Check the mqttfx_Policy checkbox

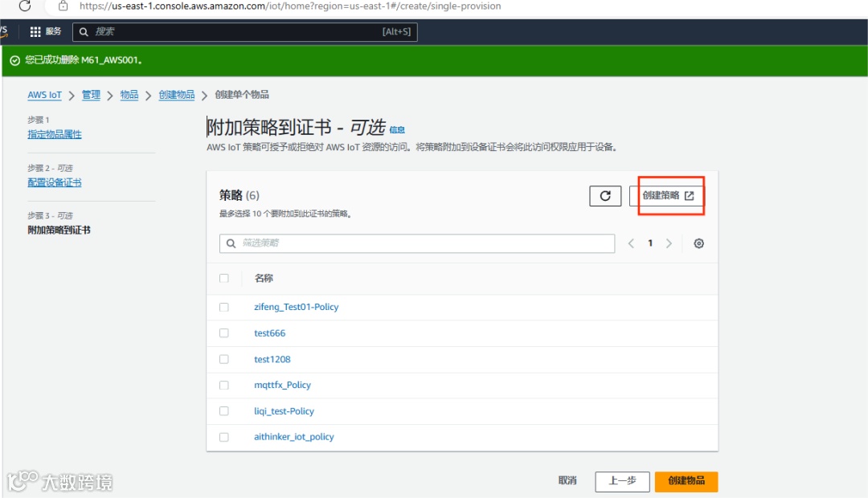pos(223,385)
